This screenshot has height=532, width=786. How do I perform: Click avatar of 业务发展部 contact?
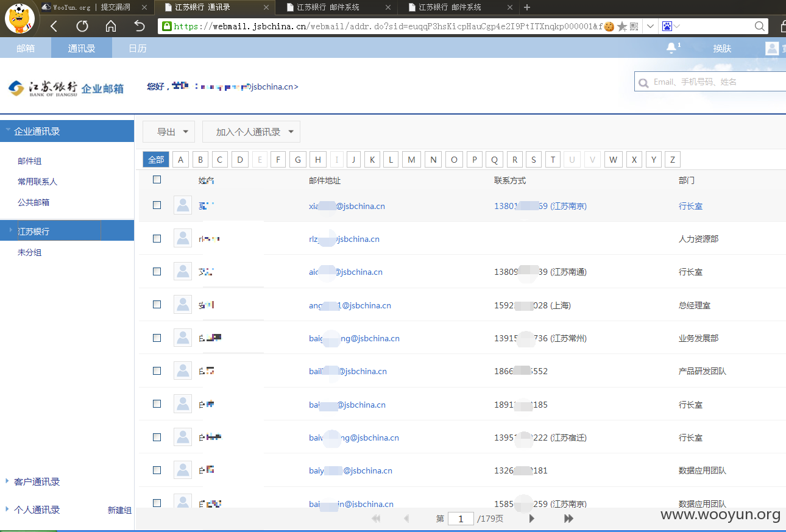(183, 338)
